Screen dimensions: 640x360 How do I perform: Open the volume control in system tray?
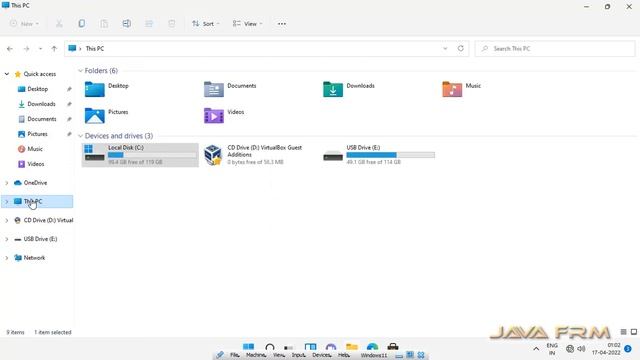click(x=581, y=349)
